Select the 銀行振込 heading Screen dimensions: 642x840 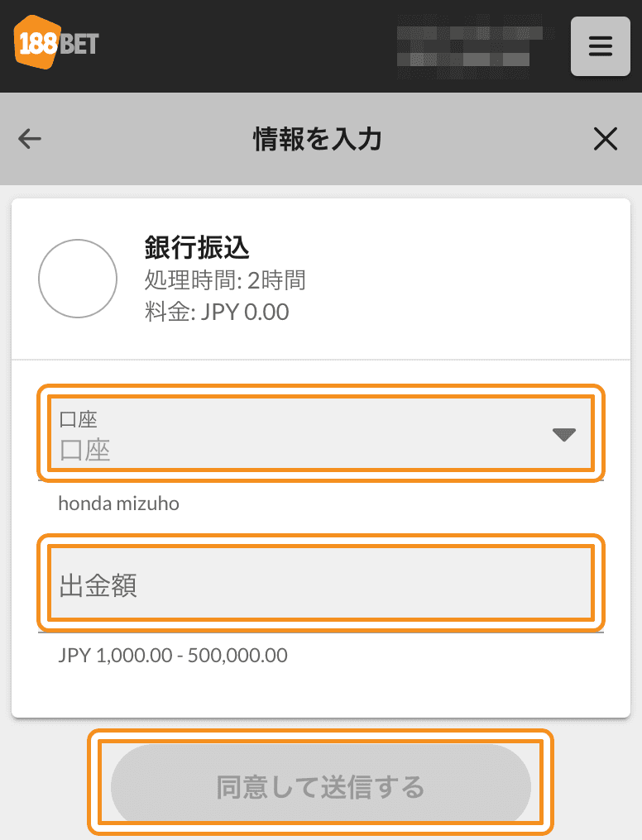pos(197,247)
